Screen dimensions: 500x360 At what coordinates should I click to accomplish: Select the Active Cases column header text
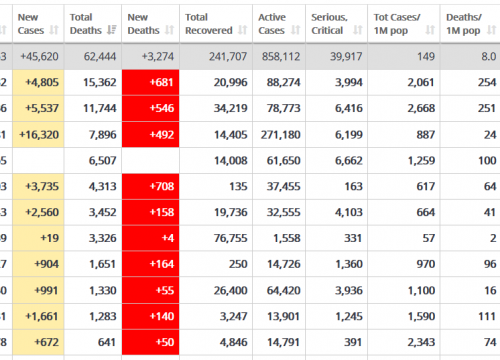tap(272, 24)
